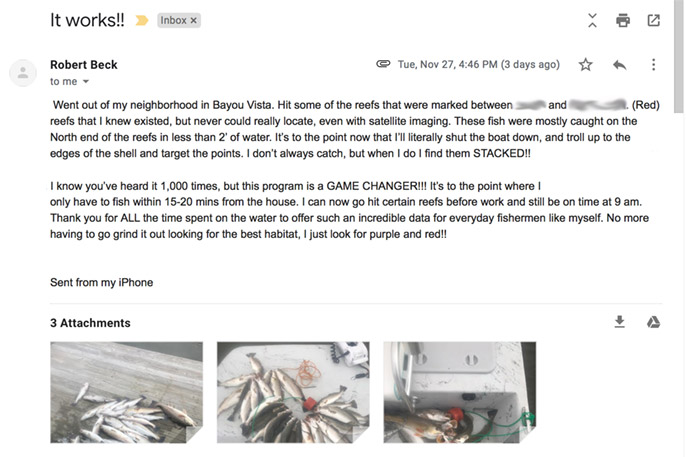This screenshot has width=686, height=457.
Task: Click Robert Beck's profile avatar
Action: [22, 72]
